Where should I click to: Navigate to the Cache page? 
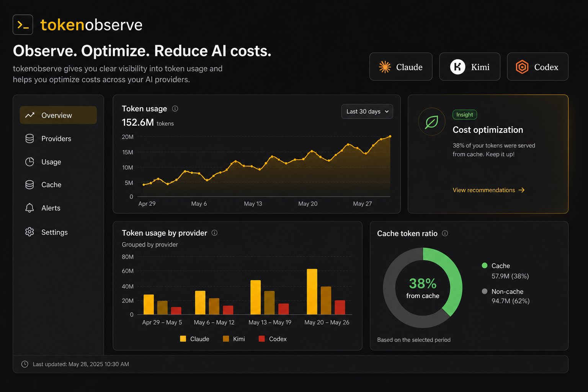[x=58, y=185]
